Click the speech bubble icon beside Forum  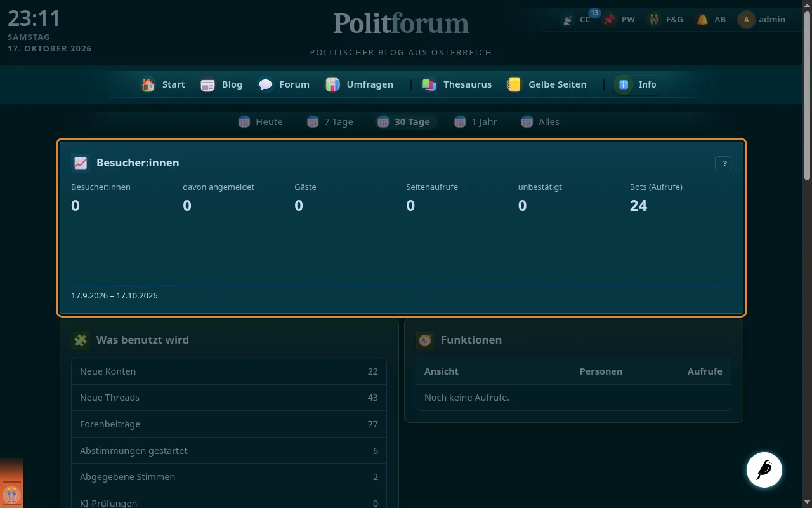265,84
